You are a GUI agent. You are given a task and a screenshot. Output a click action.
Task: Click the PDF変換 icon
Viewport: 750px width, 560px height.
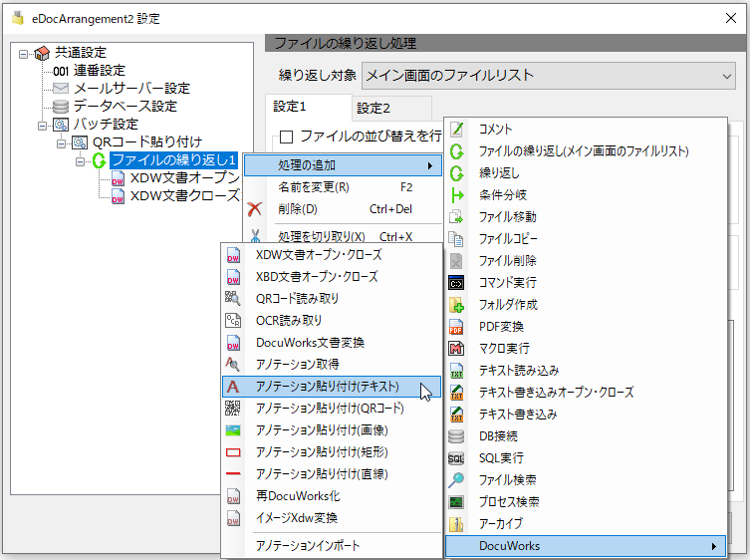[x=457, y=327]
